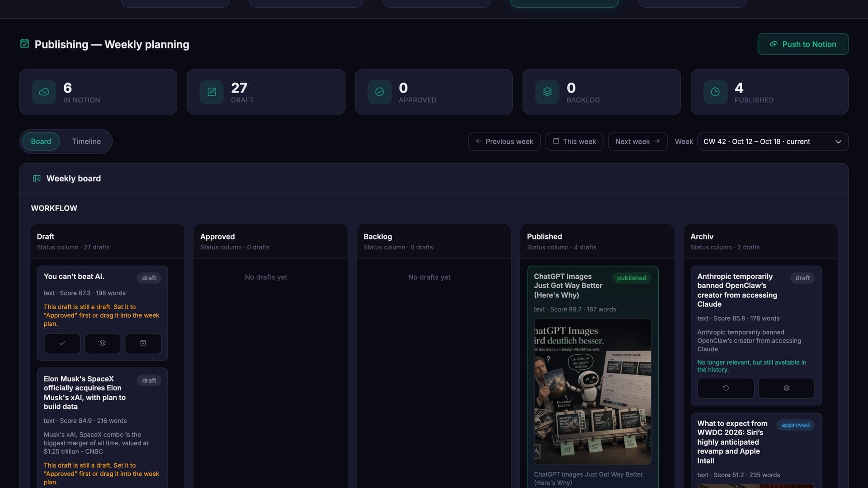868x488 pixels.
Task: Open the Week selector dropdown CW 42
Action: click(x=773, y=141)
